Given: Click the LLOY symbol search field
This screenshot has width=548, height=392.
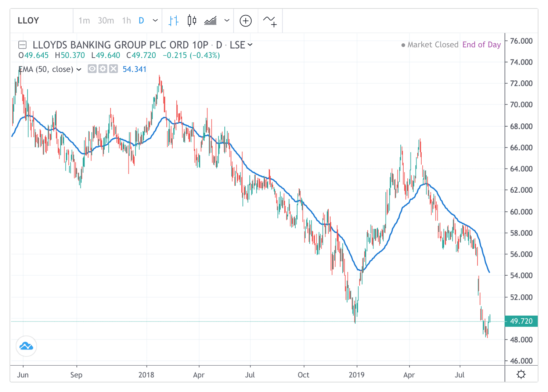Looking at the screenshot, I should point(42,21).
